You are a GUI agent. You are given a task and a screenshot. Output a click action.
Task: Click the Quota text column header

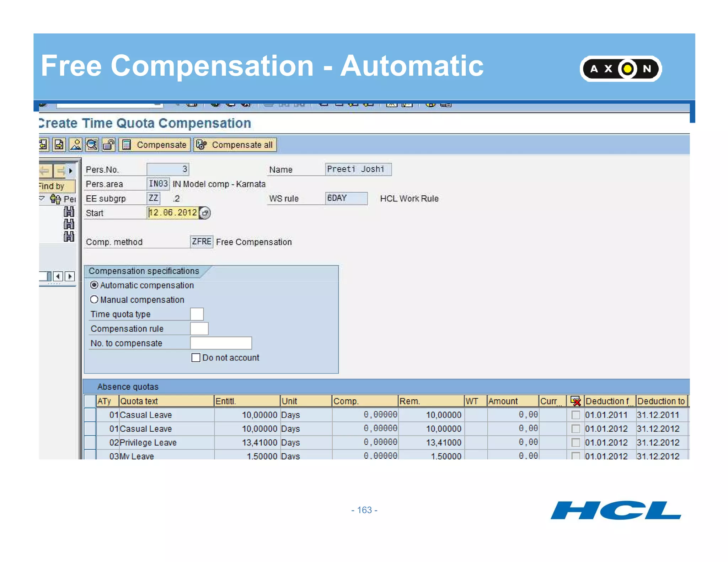tap(166, 401)
